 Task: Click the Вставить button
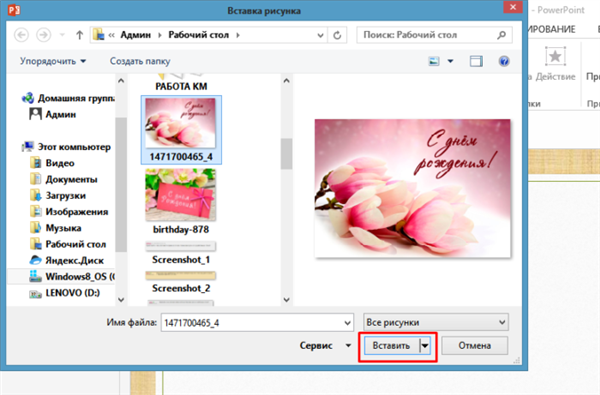pyautogui.click(x=391, y=346)
